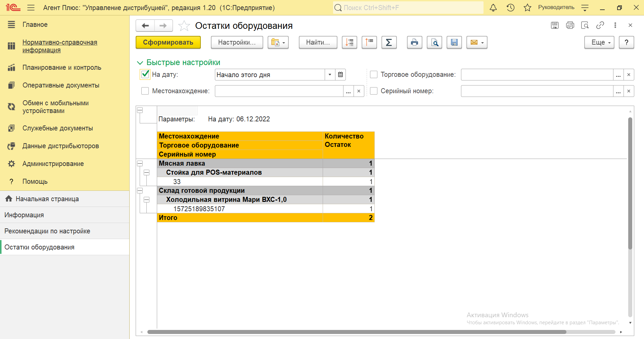Screen dimensions: 644x339
Task: Print the report with the printer toolbar icon
Action: click(x=414, y=43)
